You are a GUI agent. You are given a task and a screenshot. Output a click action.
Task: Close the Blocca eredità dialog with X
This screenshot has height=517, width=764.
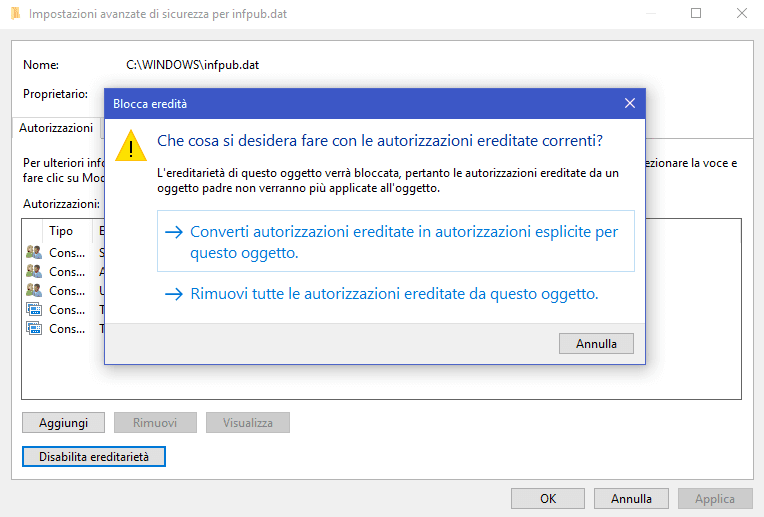[629, 104]
